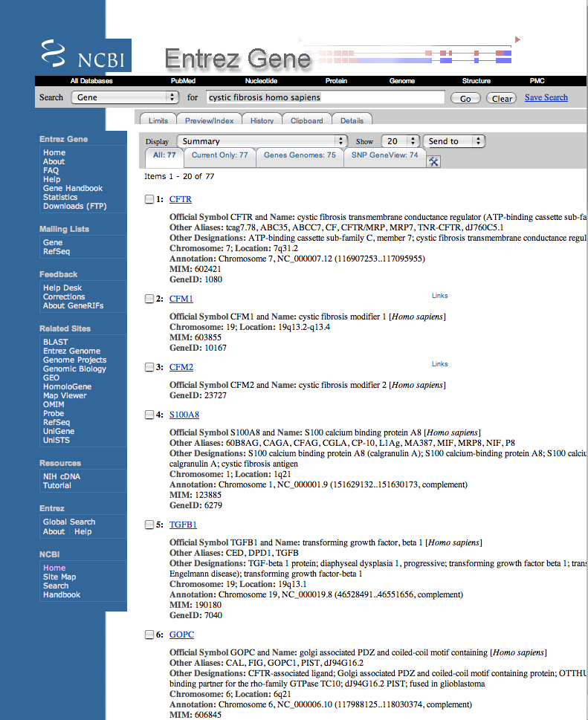Tick the checkbox next to S100A8
This screenshot has height=720, width=588.
coord(149,415)
